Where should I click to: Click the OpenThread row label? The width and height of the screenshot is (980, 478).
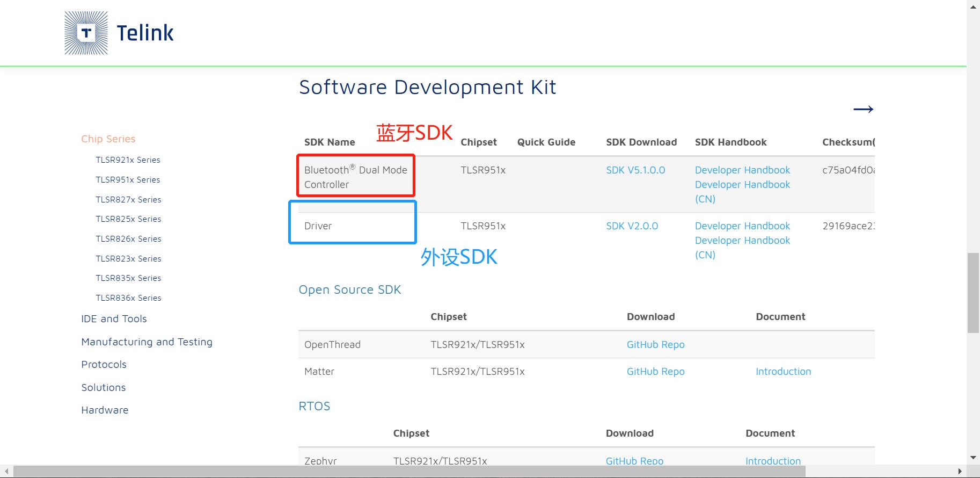tap(332, 345)
